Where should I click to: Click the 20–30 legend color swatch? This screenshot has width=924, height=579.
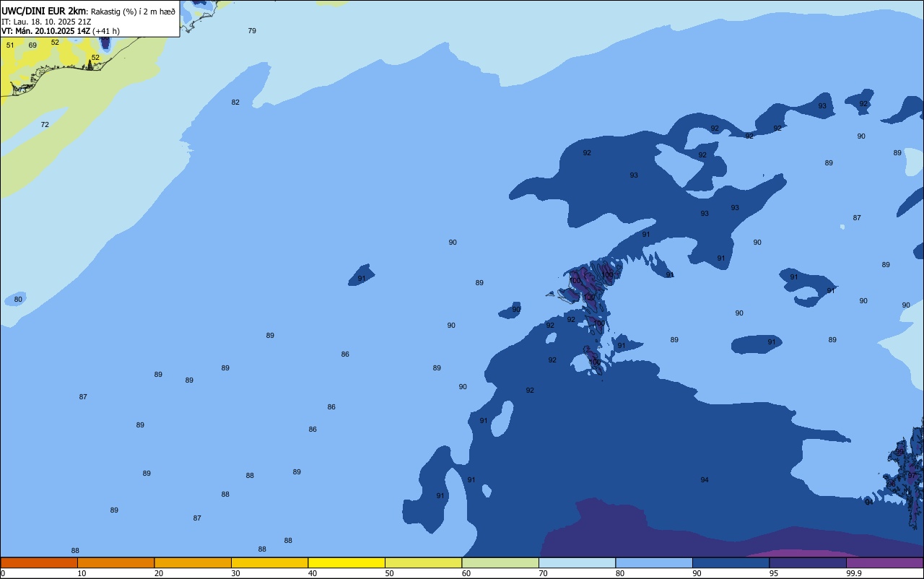(x=193, y=562)
